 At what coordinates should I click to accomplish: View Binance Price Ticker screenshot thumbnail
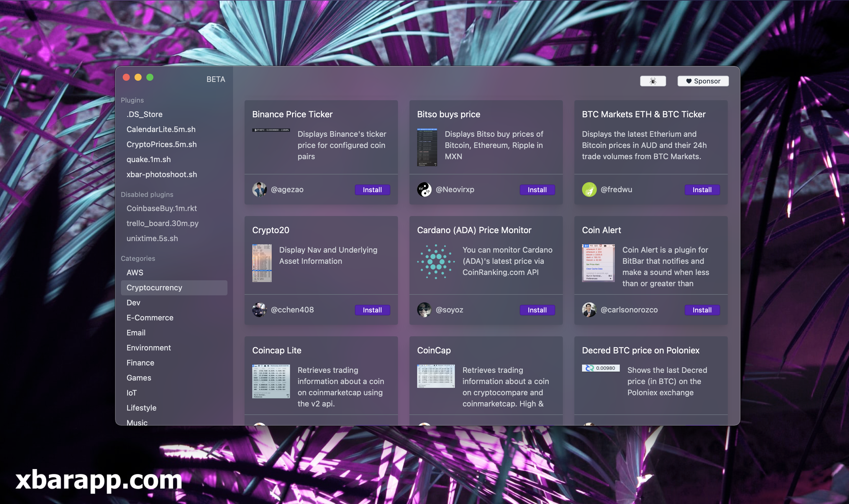(x=271, y=130)
